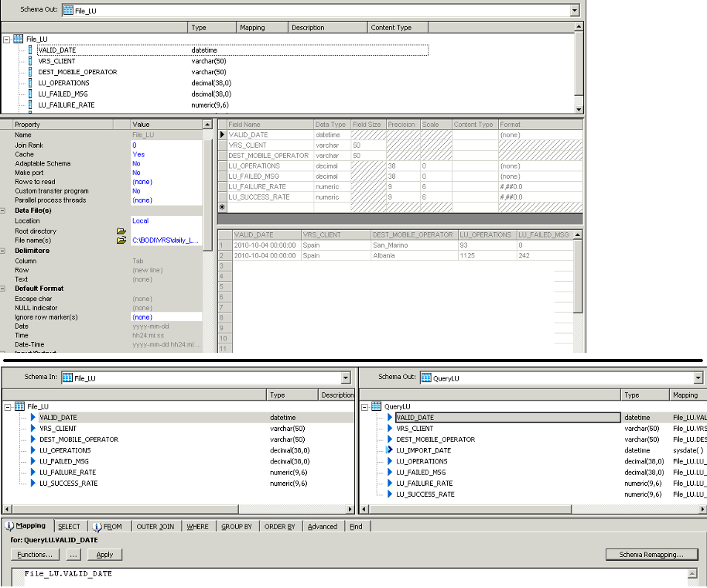Click the LU_SUCCESS_RATE field name in the field grid

point(270,197)
